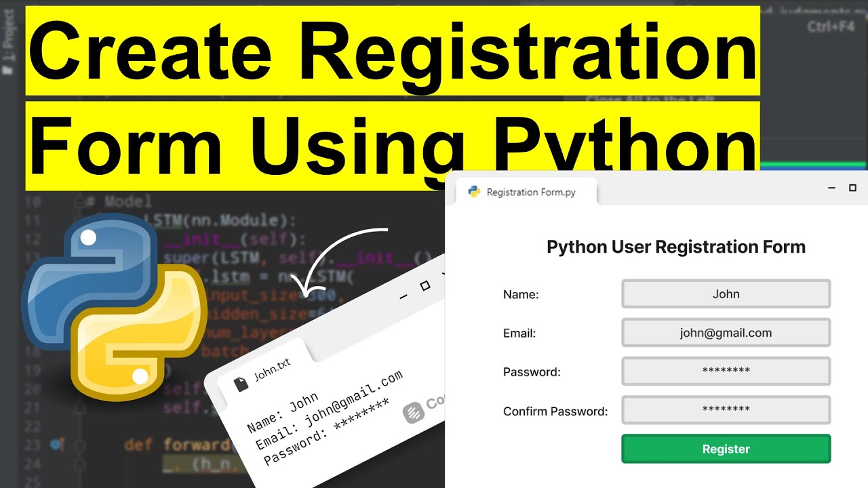Click 'Email: john@gmail.com' line in John.txt
The image size is (868, 488).
click(x=328, y=411)
